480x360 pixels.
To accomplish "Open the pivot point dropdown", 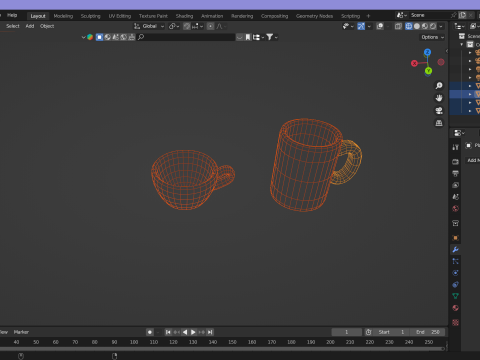I will (x=174, y=26).
